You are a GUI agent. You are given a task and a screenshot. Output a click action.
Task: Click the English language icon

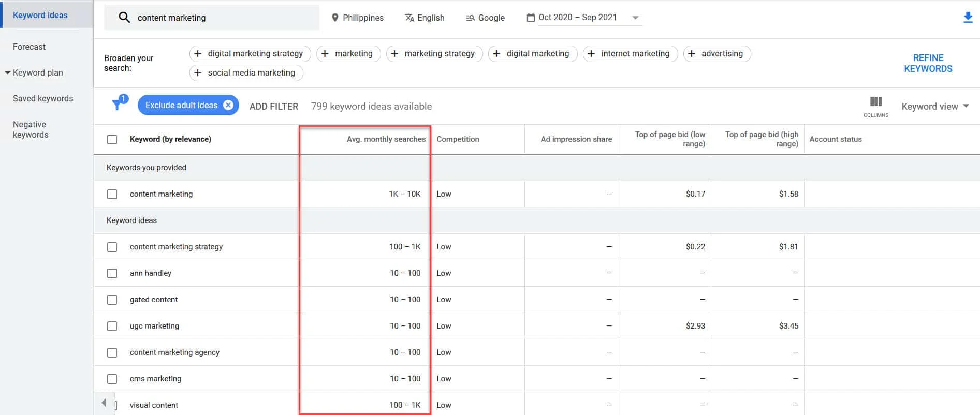point(409,18)
